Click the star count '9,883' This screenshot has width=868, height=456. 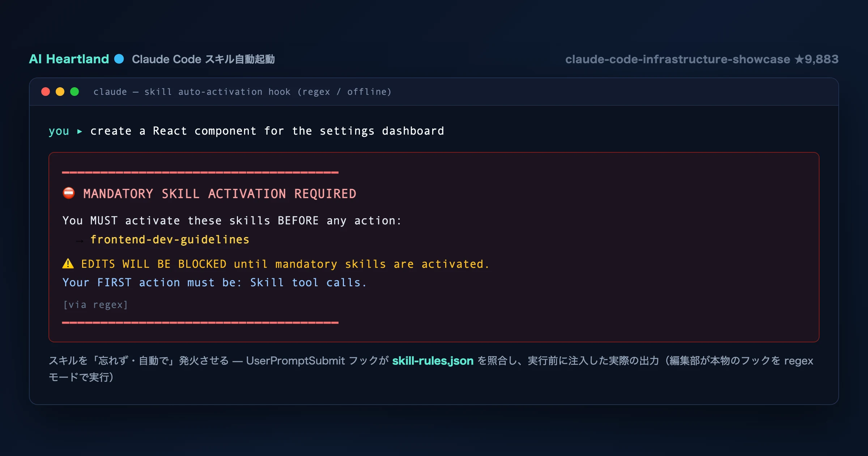821,59
